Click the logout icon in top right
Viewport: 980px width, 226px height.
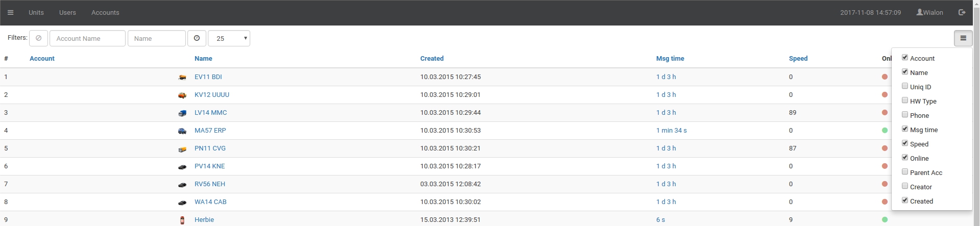pyautogui.click(x=962, y=12)
